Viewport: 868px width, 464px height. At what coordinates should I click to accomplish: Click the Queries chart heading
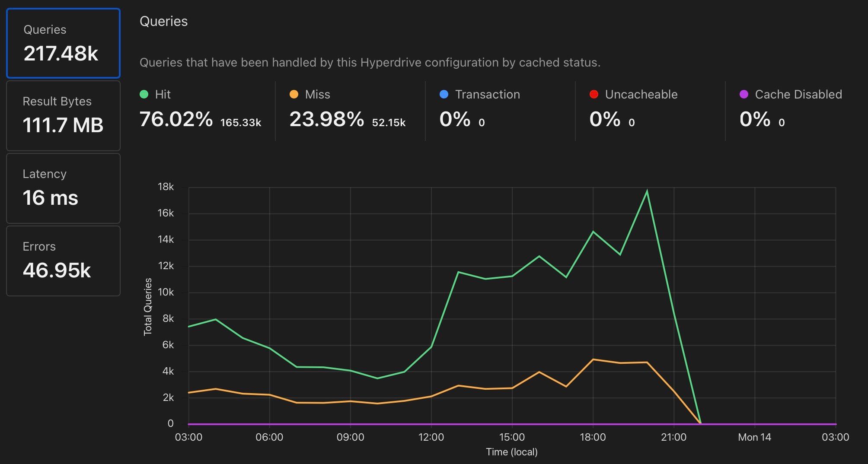click(163, 22)
